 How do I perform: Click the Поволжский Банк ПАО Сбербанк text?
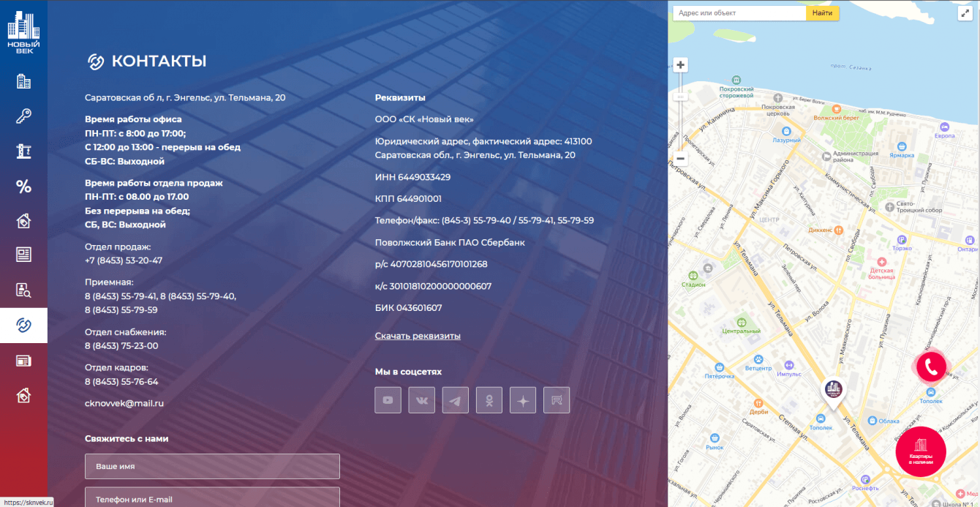450,242
